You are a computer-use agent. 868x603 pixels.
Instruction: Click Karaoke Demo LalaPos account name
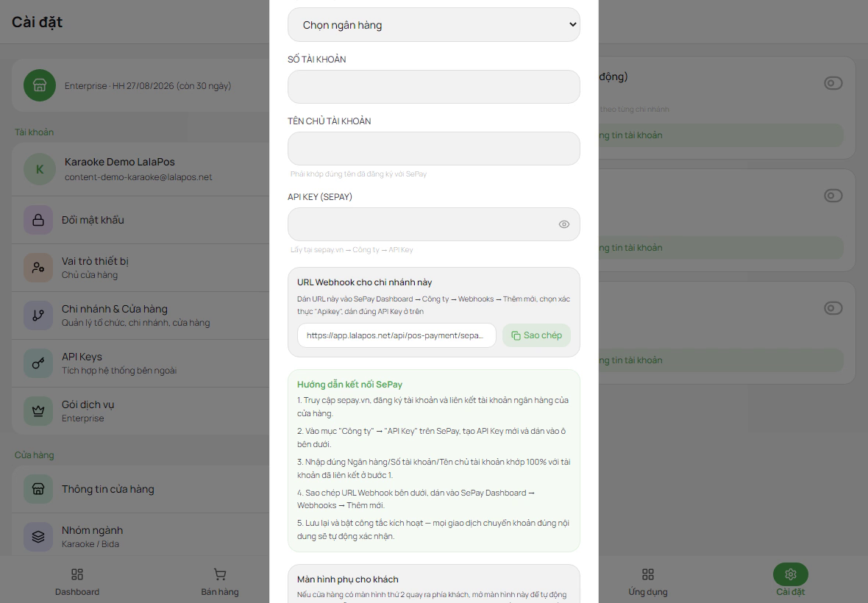[x=120, y=162]
